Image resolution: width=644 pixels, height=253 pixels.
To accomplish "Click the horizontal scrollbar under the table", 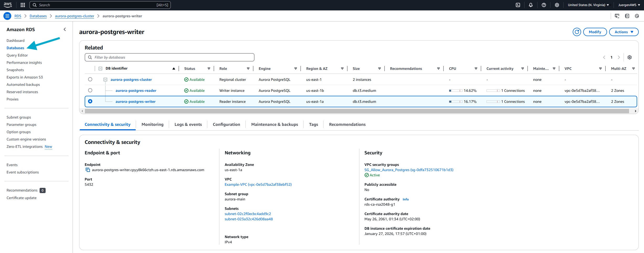I will (356, 111).
